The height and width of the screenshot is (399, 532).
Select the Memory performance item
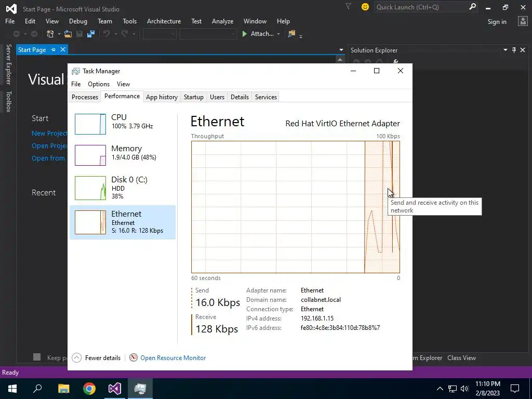(123, 155)
